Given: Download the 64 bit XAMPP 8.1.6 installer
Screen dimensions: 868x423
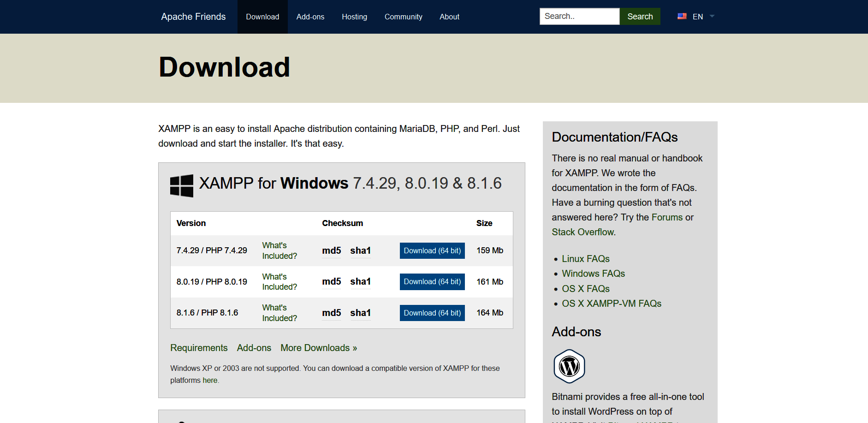Looking at the screenshot, I should click(432, 313).
